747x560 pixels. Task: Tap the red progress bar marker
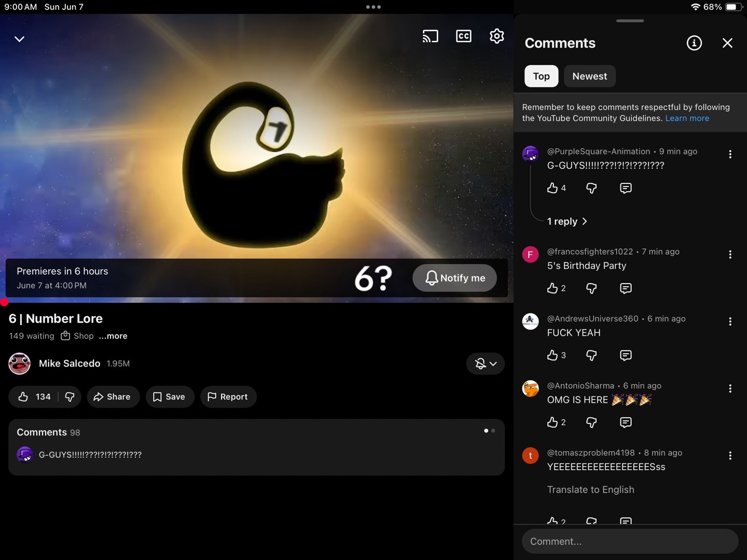pyautogui.click(x=4, y=302)
